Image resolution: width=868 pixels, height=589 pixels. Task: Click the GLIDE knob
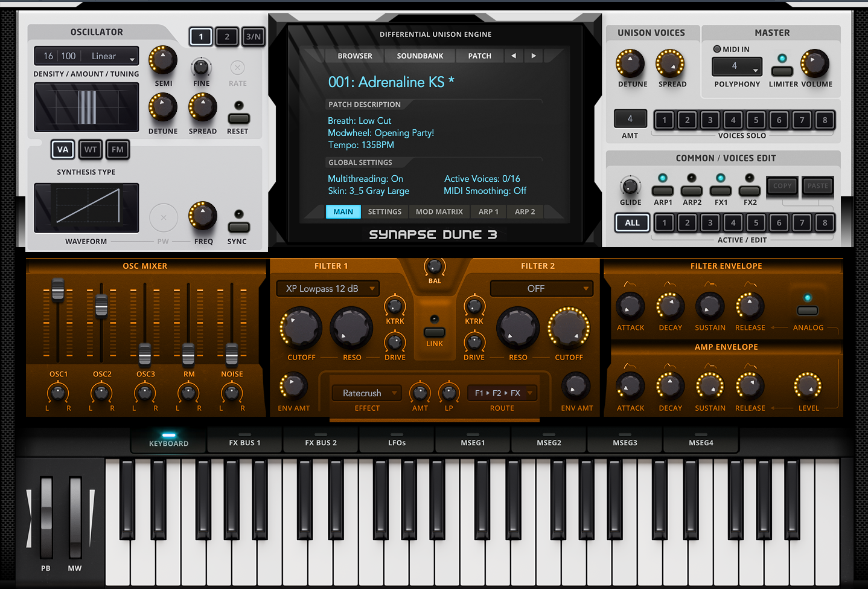tap(630, 185)
